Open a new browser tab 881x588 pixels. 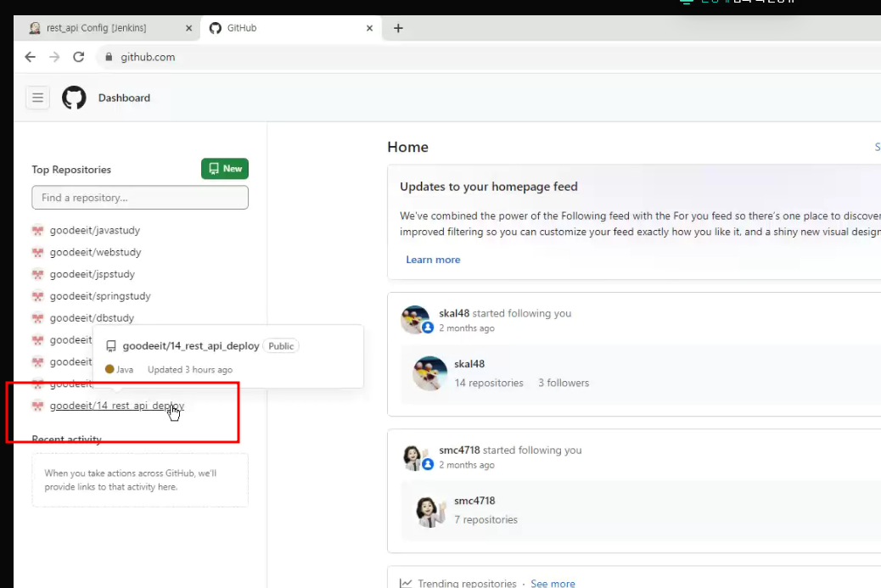point(398,28)
